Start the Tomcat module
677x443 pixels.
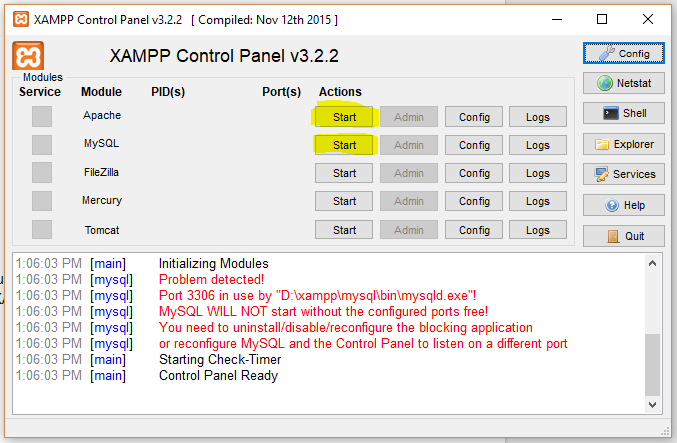pyautogui.click(x=344, y=230)
